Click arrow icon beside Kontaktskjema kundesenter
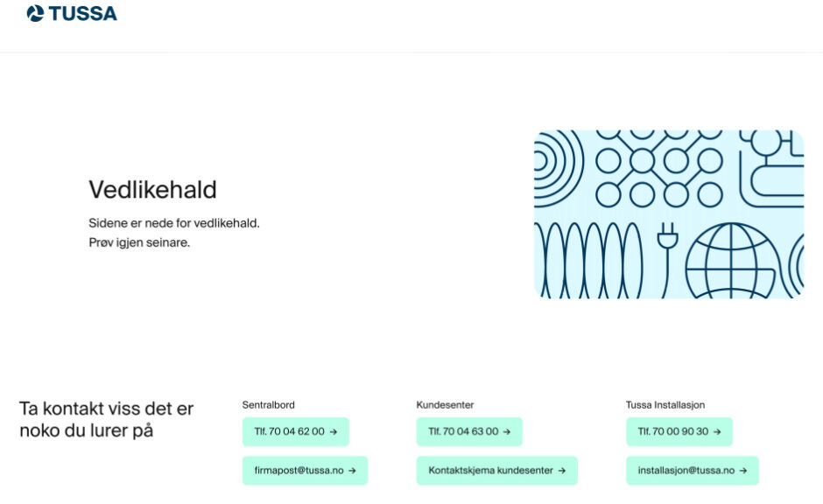This screenshot has width=823, height=504. [561, 471]
